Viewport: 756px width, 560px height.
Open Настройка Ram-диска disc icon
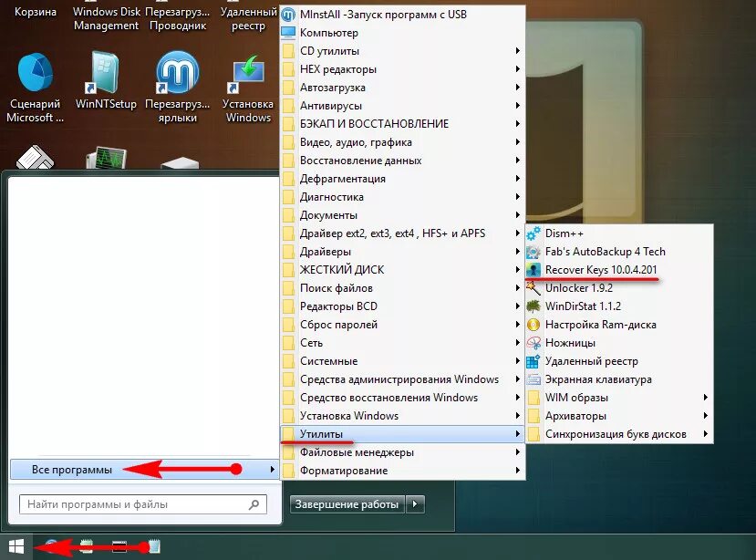[x=533, y=325]
